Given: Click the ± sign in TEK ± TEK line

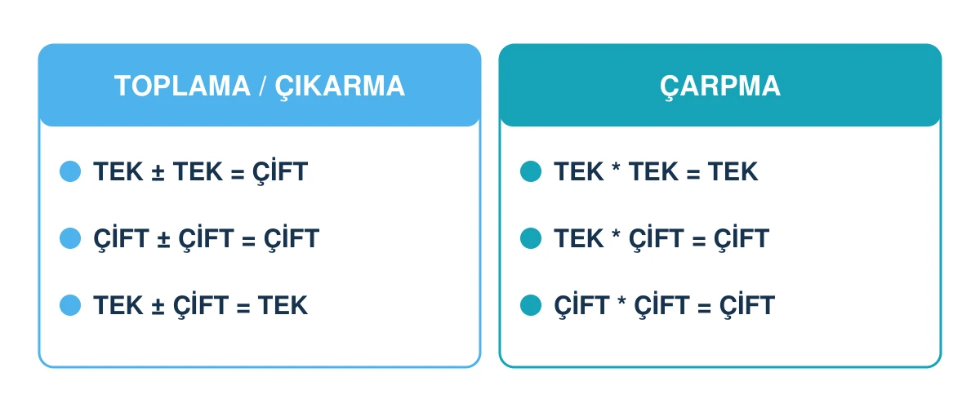Looking at the screenshot, I should (158, 173).
